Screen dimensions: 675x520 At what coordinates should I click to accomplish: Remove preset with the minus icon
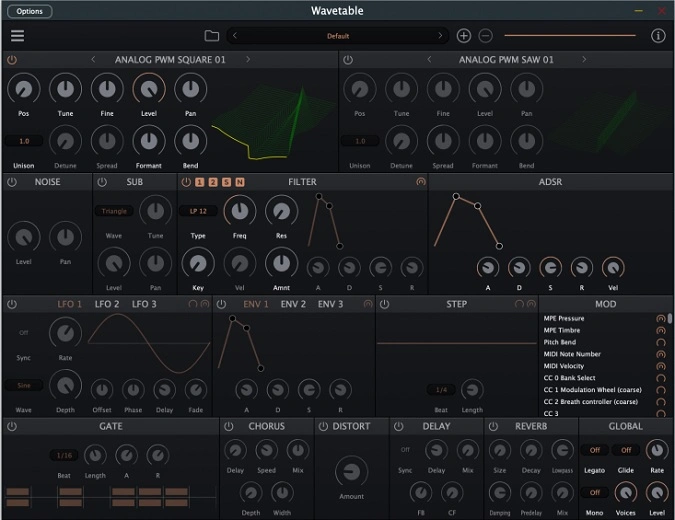pyautogui.click(x=486, y=36)
